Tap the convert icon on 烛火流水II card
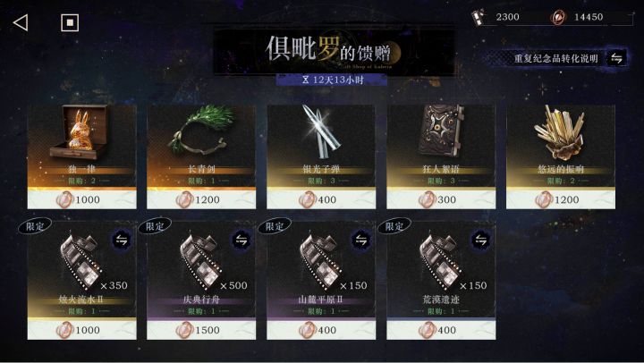 [122, 240]
